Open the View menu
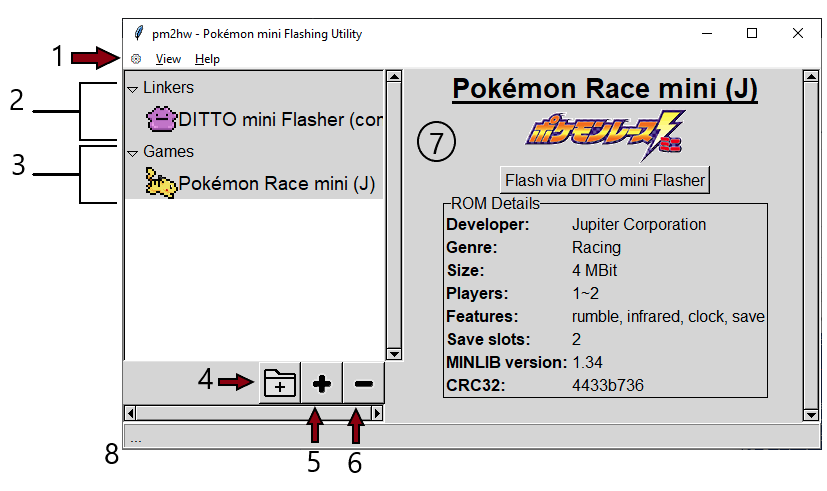Viewport: 827px width, 491px height. pos(168,59)
